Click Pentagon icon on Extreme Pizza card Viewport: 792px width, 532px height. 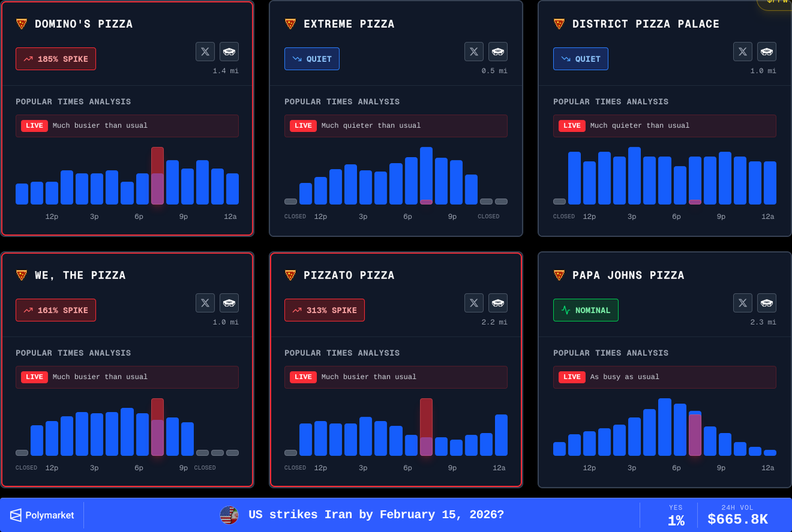498,51
